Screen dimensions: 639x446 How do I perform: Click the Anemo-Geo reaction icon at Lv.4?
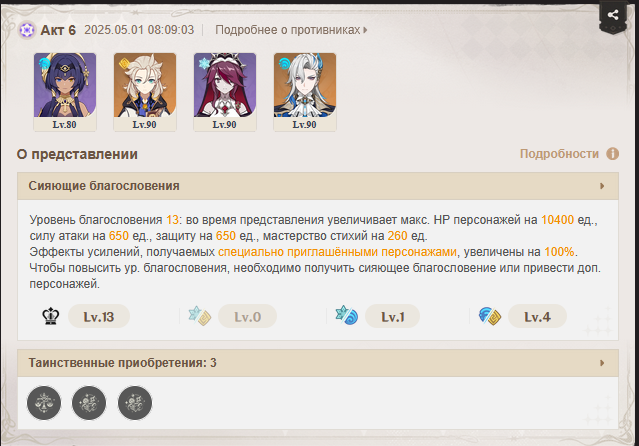(x=489, y=316)
